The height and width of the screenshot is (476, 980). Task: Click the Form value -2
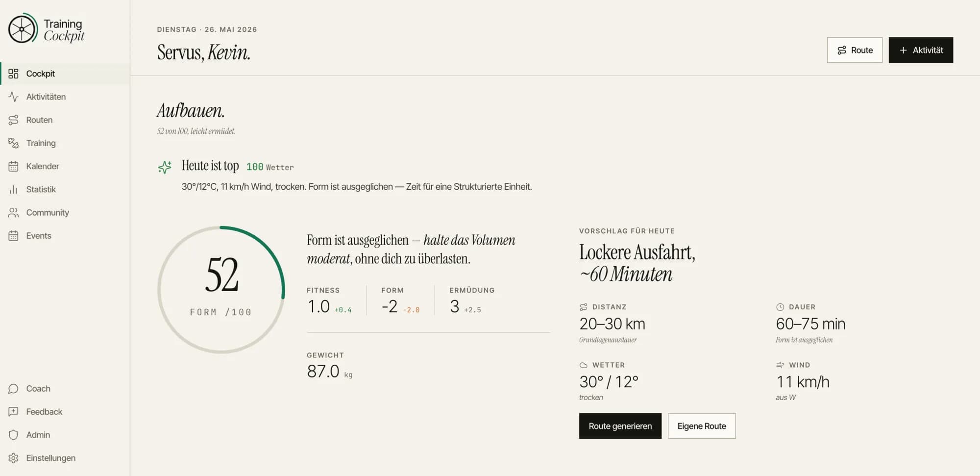(x=390, y=306)
